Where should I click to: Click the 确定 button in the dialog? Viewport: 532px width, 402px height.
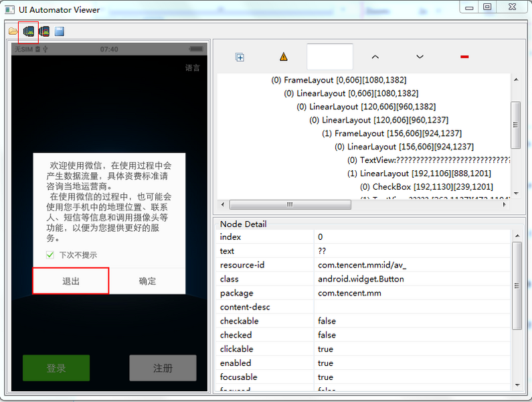(147, 281)
